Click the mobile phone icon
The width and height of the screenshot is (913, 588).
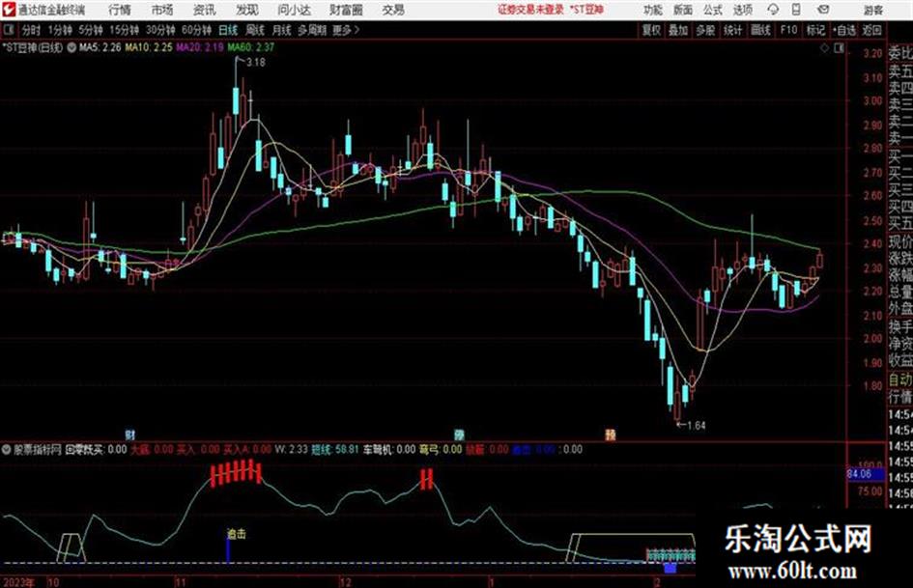pos(796,10)
